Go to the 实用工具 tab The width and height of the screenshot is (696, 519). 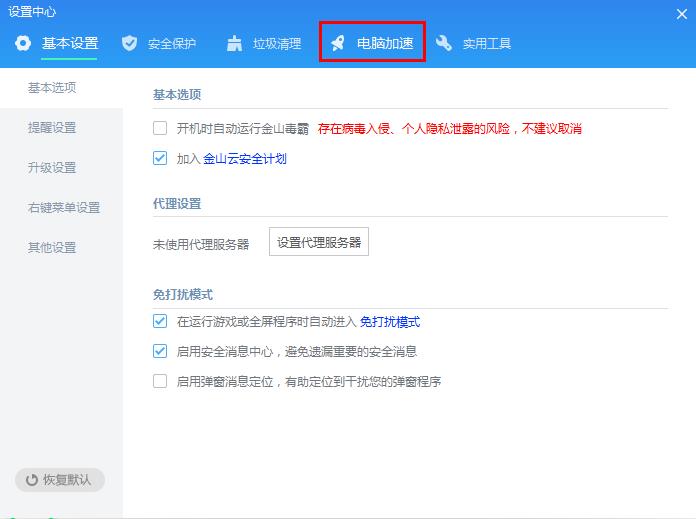click(487, 44)
